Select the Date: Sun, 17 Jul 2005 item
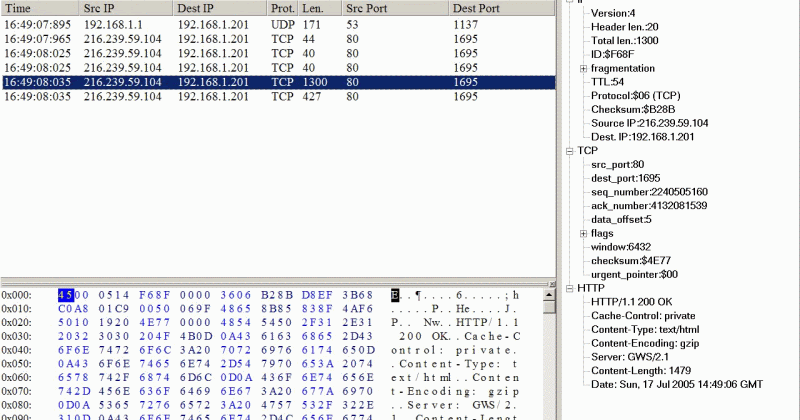This screenshot has height=420, width=800. (x=677, y=385)
